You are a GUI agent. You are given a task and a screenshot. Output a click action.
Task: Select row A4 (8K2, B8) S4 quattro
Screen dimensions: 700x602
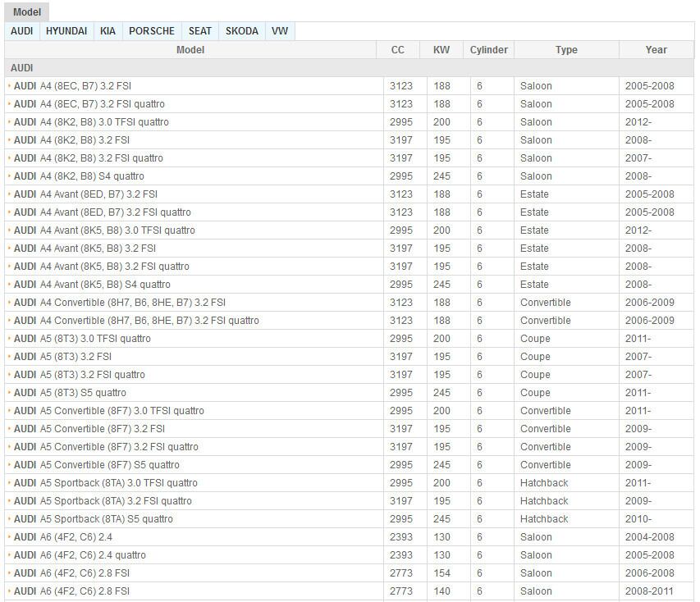pos(349,176)
